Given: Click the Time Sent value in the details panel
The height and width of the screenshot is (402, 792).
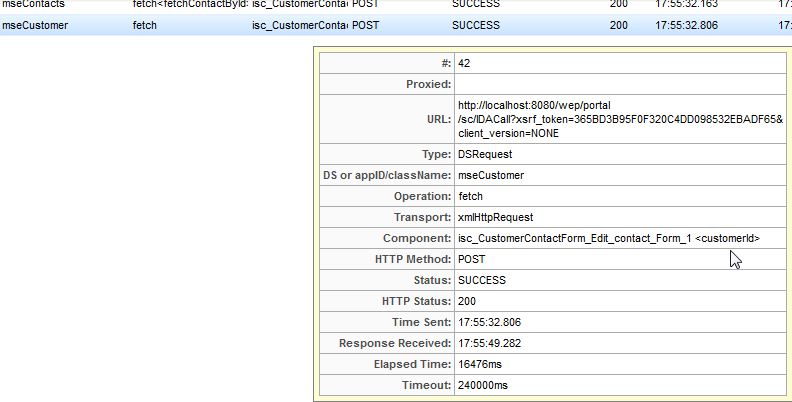Looking at the screenshot, I should [489, 322].
